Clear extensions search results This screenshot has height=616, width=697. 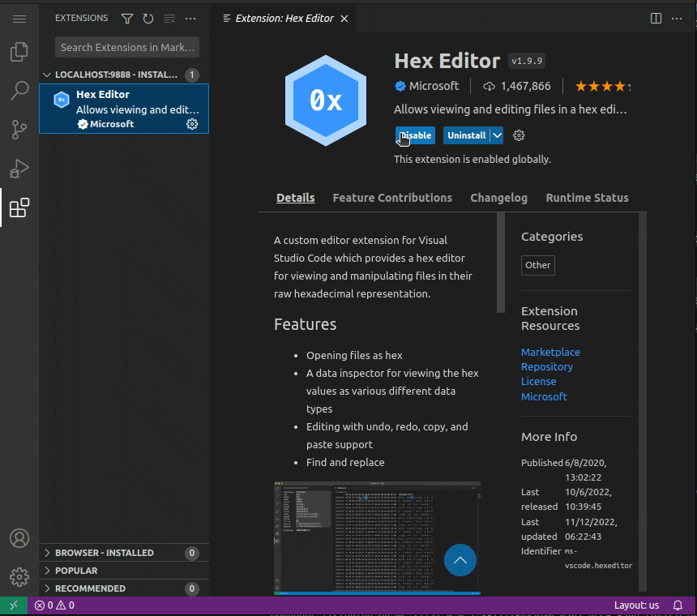[169, 19]
